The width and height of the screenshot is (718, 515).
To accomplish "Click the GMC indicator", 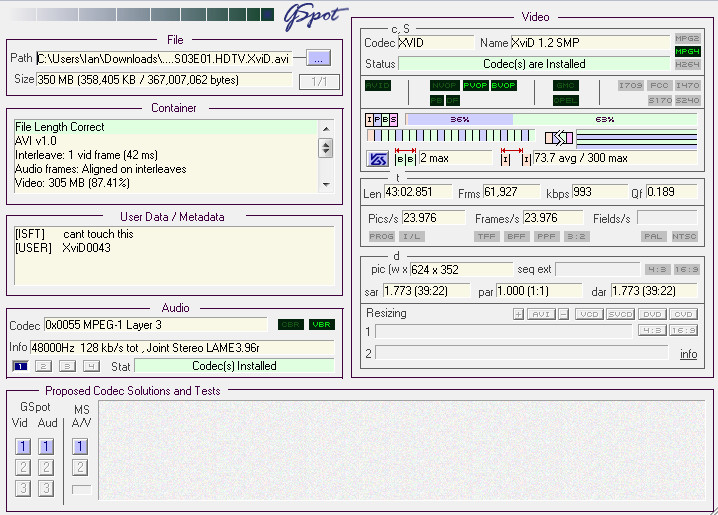I will 566,86.
